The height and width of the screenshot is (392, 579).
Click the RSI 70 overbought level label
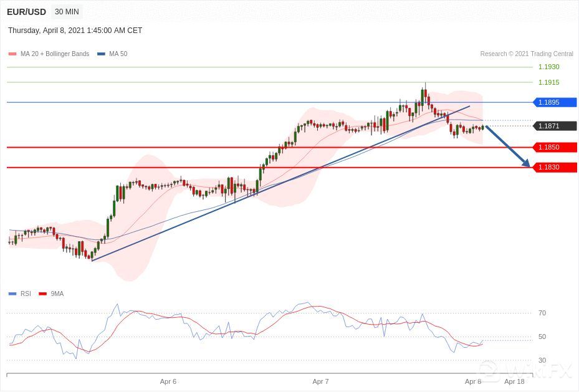pos(542,313)
